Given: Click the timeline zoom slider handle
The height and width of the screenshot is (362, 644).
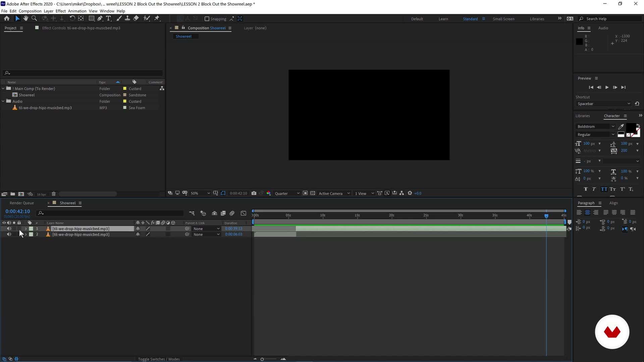Looking at the screenshot, I should click(262, 359).
